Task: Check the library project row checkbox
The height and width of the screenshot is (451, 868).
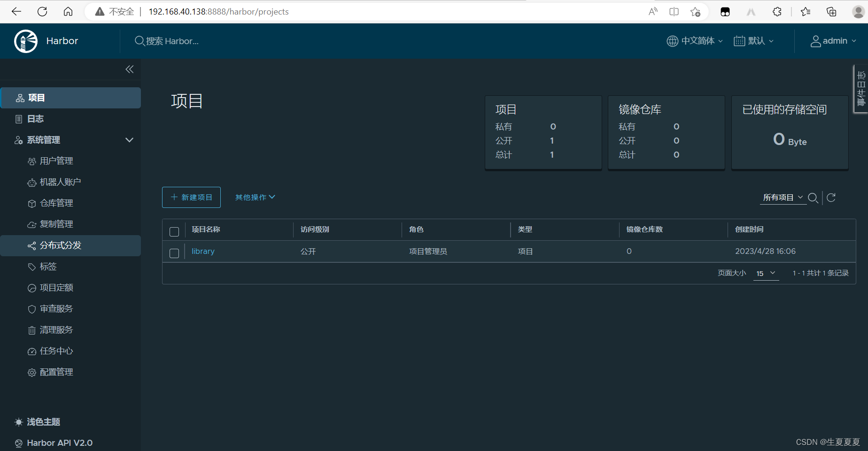Action: pyautogui.click(x=174, y=253)
